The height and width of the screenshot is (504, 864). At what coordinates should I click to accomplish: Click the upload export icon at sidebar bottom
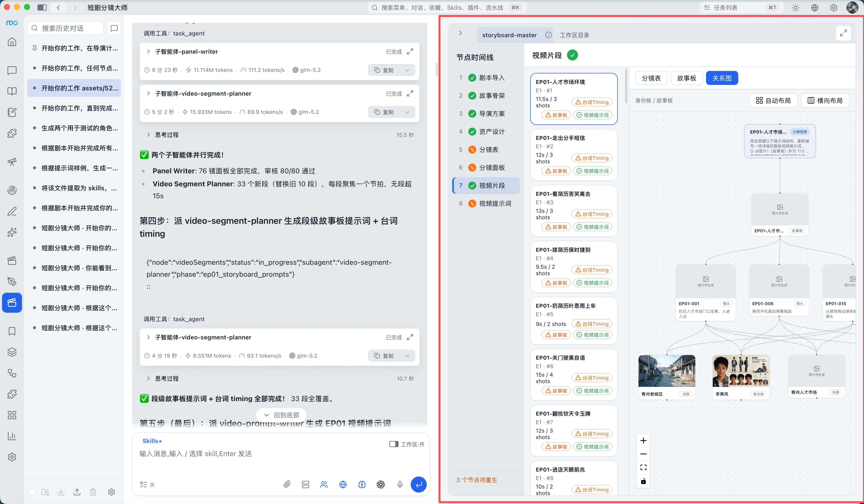[77, 492]
